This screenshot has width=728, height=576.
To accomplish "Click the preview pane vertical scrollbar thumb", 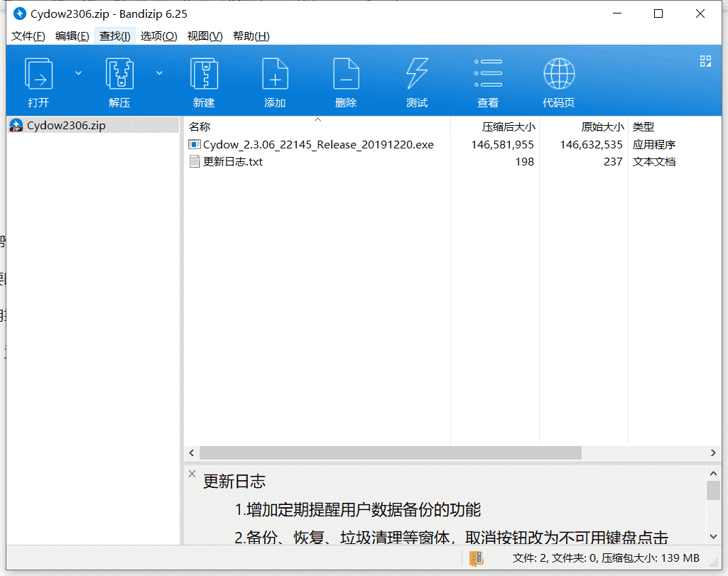I will [x=714, y=491].
